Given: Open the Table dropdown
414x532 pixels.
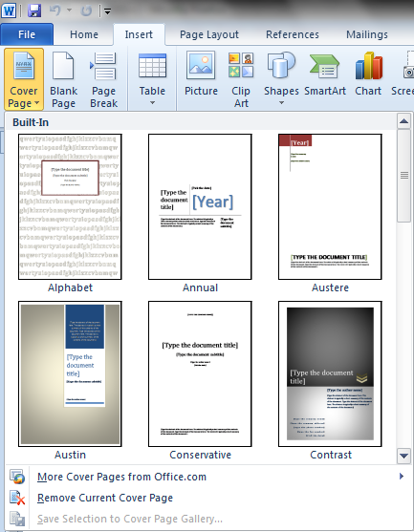Looking at the screenshot, I should coord(152,79).
